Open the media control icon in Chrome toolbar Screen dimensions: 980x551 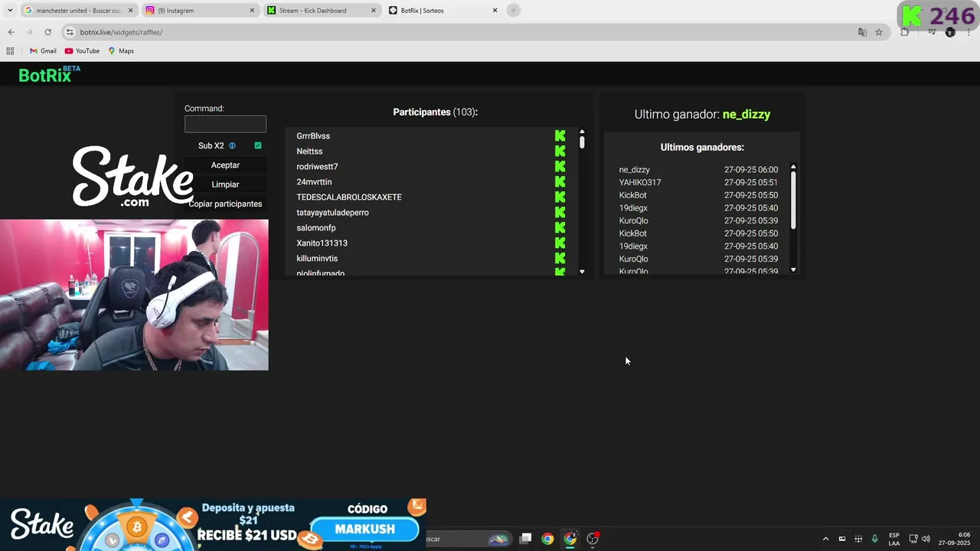(932, 32)
